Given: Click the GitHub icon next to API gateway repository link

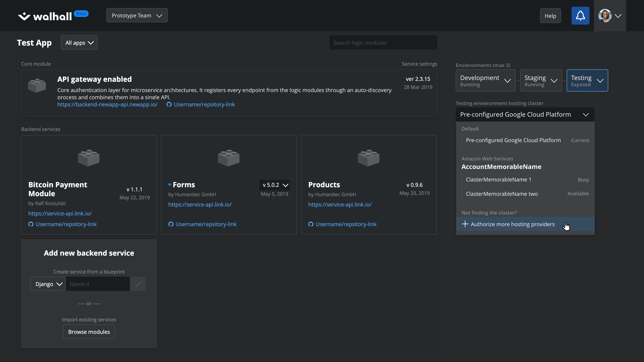Looking at the screenshot, I should click(x=169, y=104).
